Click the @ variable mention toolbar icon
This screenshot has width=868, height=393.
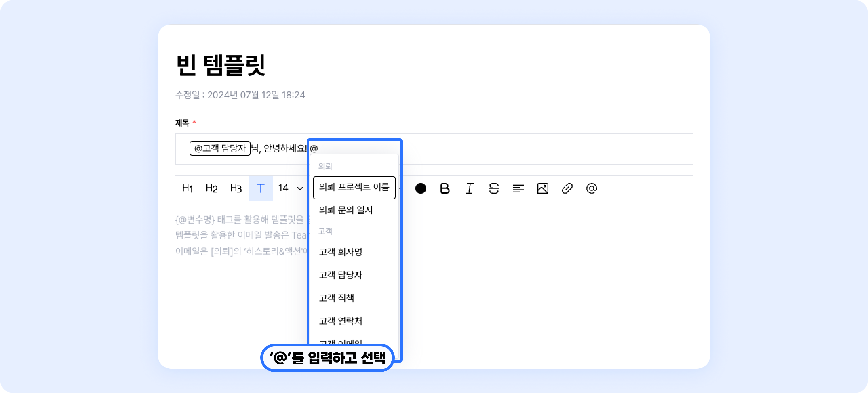[591, 188]
